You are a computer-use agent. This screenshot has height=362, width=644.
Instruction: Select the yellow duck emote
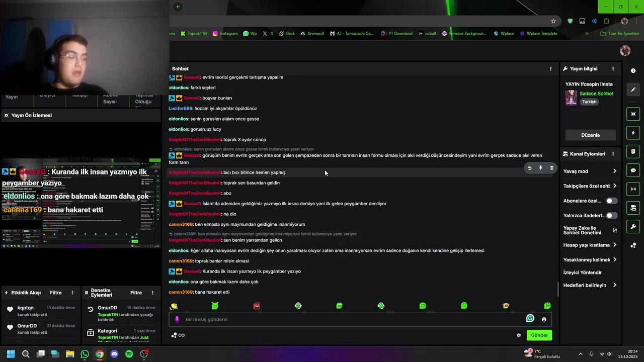pyautogui.click(x=174, y=306)
